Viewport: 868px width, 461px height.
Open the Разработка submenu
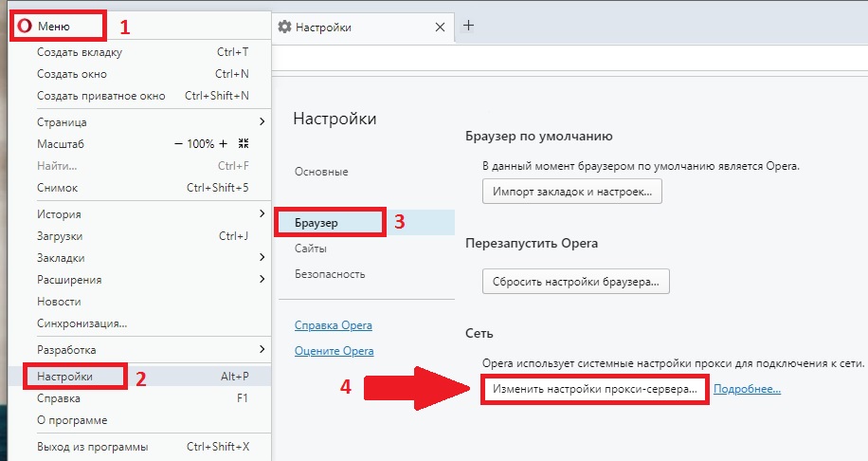[x=262, y=350]
